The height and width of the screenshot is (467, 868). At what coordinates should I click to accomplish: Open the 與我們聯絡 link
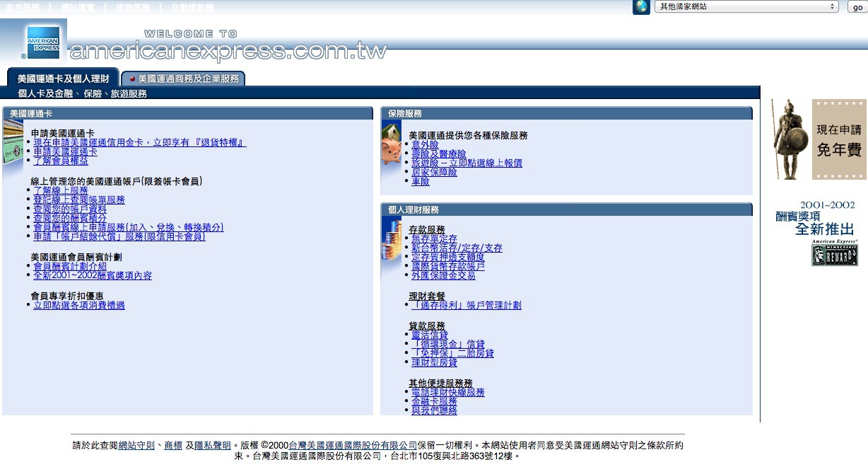pyautogui.click(x=434, y=410)
